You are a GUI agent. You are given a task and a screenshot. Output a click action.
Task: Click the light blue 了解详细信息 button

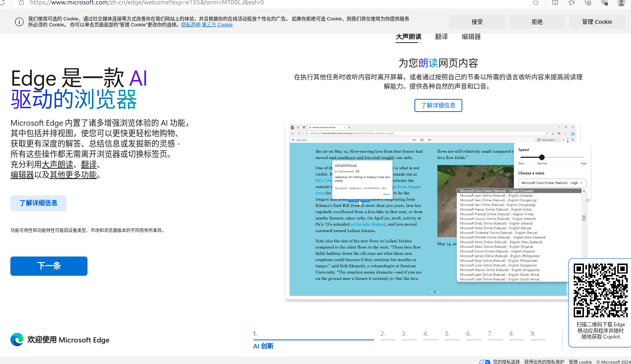38,203
